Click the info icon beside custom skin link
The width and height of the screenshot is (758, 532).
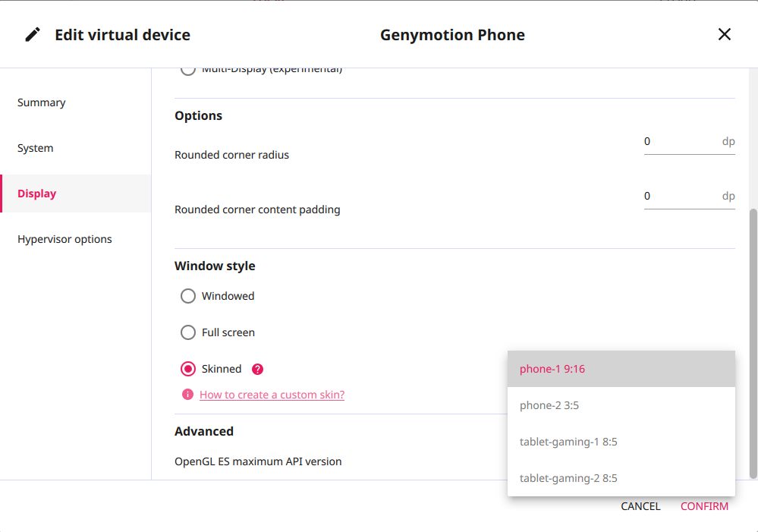click(187, 395)
